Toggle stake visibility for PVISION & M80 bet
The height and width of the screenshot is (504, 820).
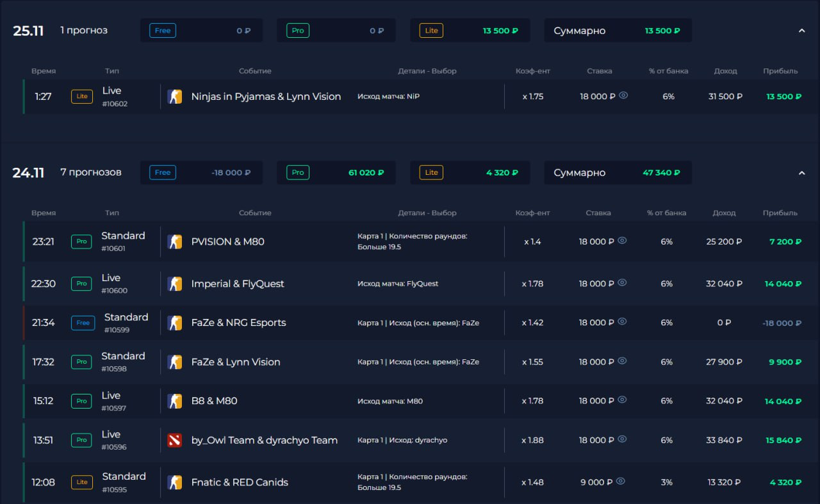622,241
